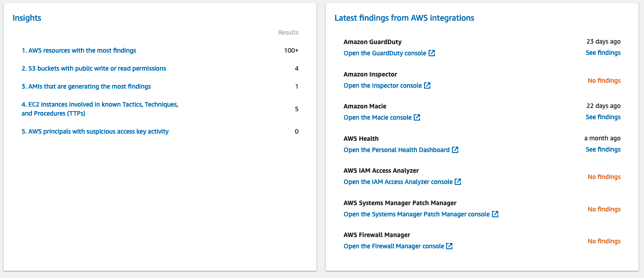644x278 pixels.
Task: Open the GuardDuty console link
Action: pyautogui.click(x=385, y=53)
